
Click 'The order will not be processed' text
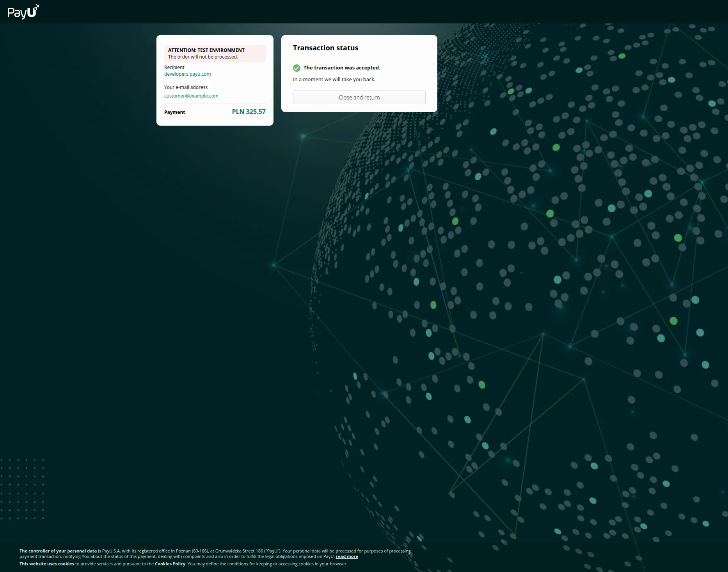(x=203, y=57)
